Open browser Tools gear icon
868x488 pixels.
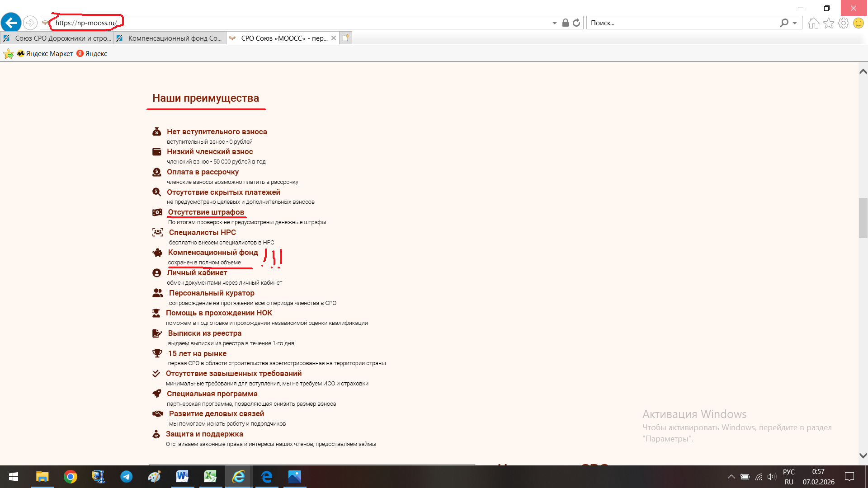(843, 23)
